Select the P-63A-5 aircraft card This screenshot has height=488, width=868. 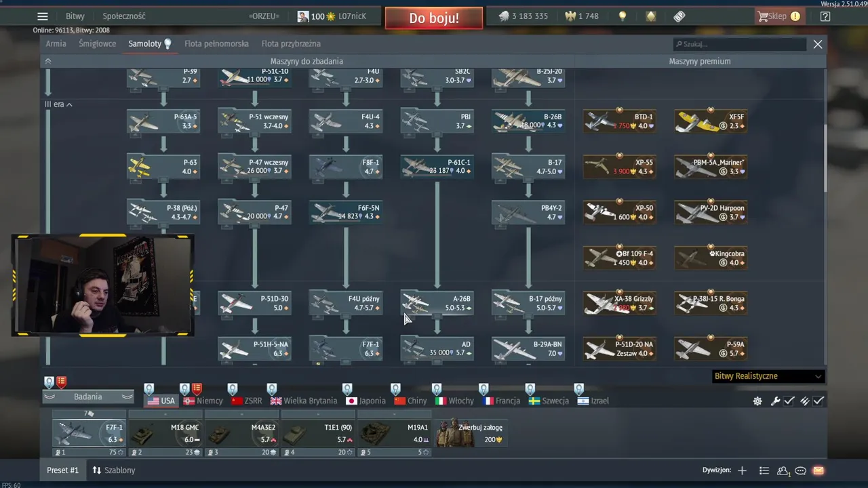[x=163, y=121]
